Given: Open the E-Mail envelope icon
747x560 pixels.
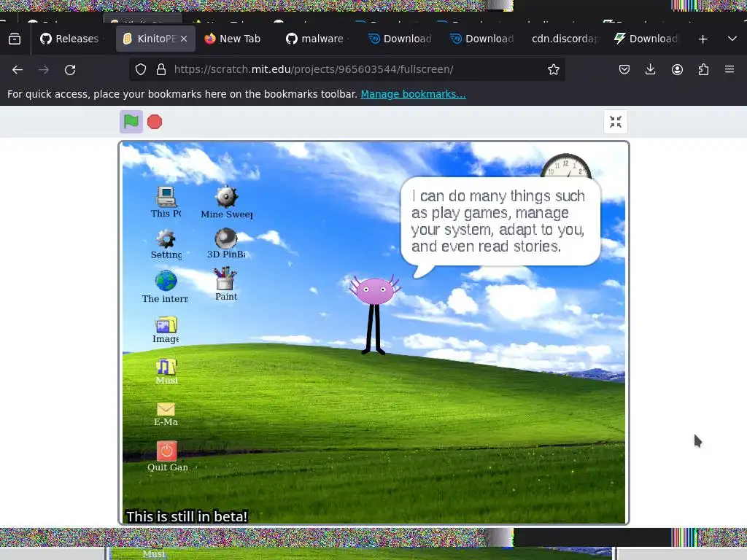Looking at the screenshot, I should coord(166,414).
